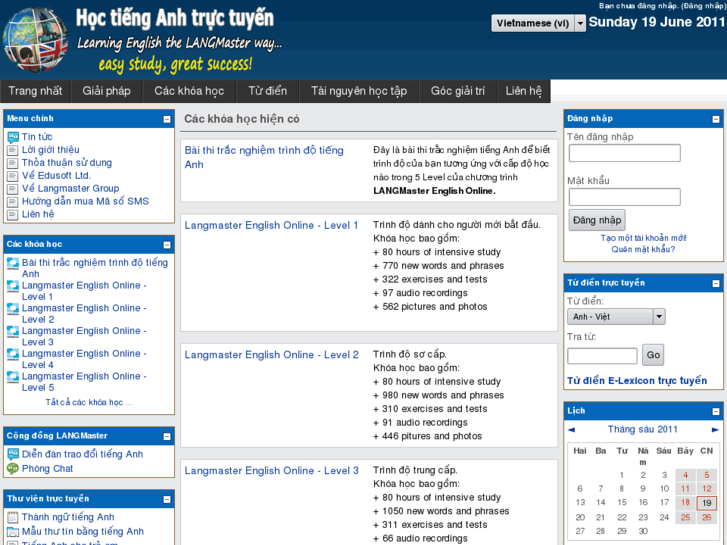
Task: Click the chat bubble icon beside Phòng Chat
Action: (x=13, y=469)
